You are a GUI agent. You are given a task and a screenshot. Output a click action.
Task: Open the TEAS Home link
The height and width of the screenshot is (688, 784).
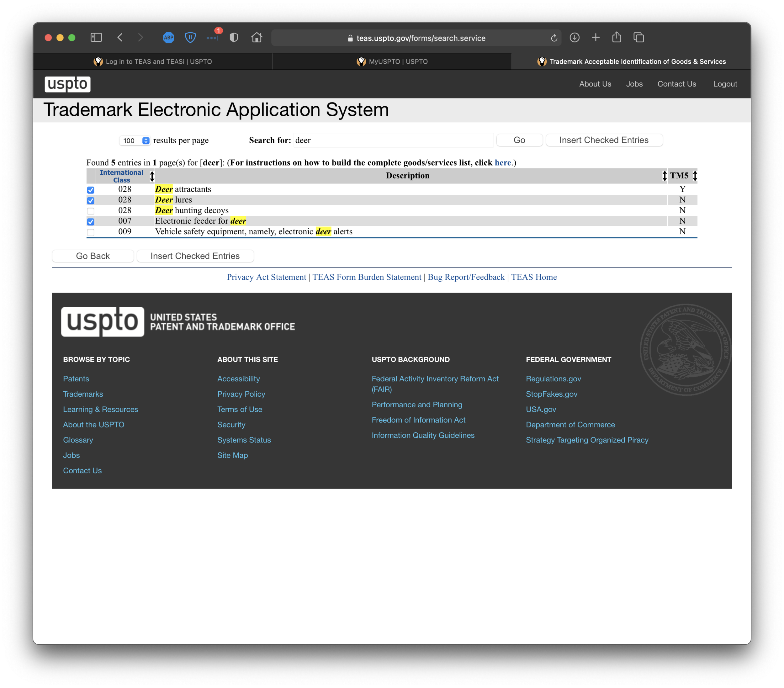(534, 277)
